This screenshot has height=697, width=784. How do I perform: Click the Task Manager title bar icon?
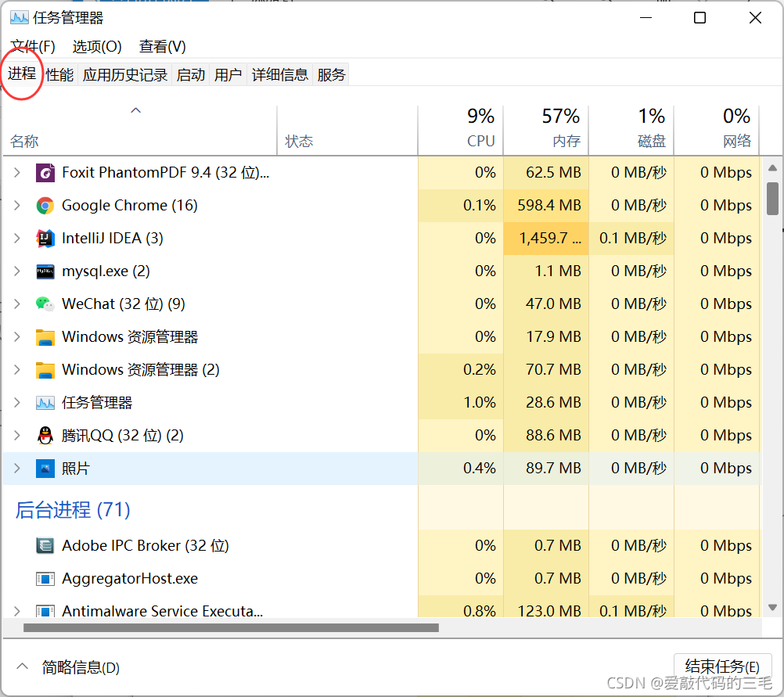pyautogui.click(x=19, y=18)
